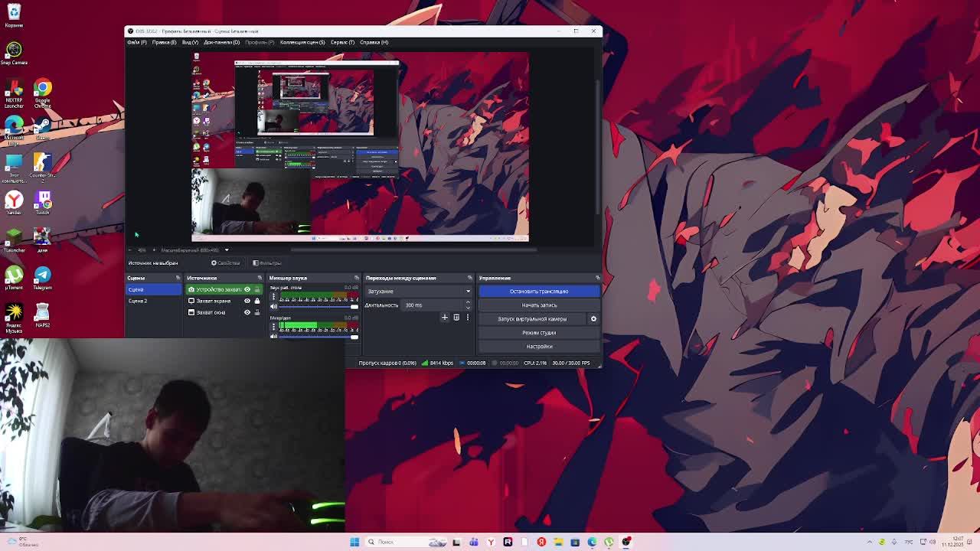Viewport: 980px width, 551px height.
Task: Toggle lock on video capture device source
Action: [257, 289]
